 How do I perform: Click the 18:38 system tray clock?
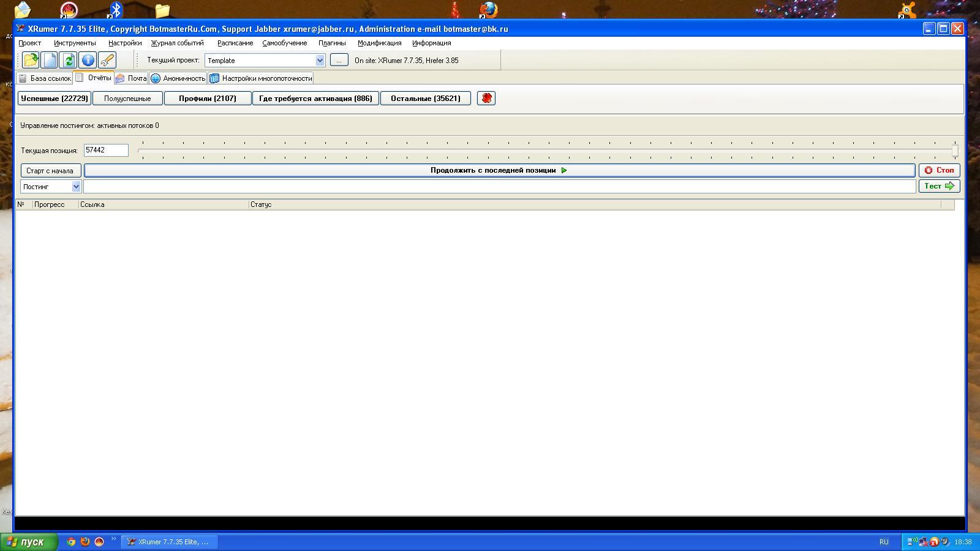click(x=963, y=542)
